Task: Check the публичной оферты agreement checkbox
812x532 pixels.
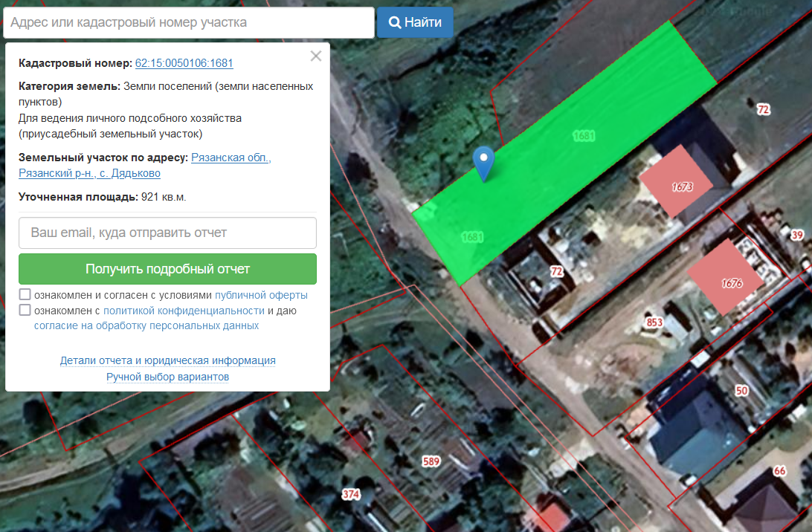Action: [x=25, y=294]
